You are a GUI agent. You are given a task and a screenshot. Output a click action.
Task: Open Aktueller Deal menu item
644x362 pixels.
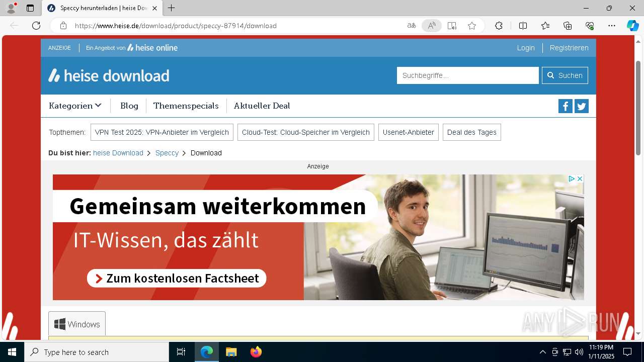[262, 106]
